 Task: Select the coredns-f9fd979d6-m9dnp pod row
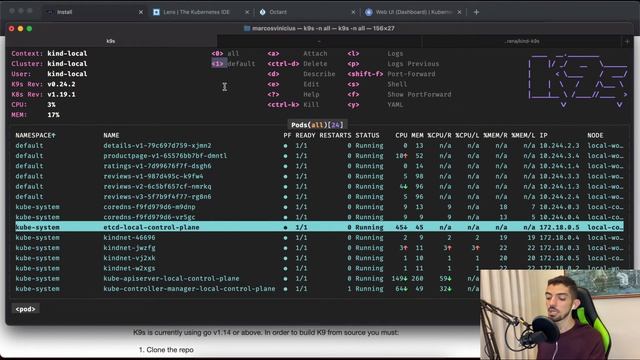(x=319, y=207)
